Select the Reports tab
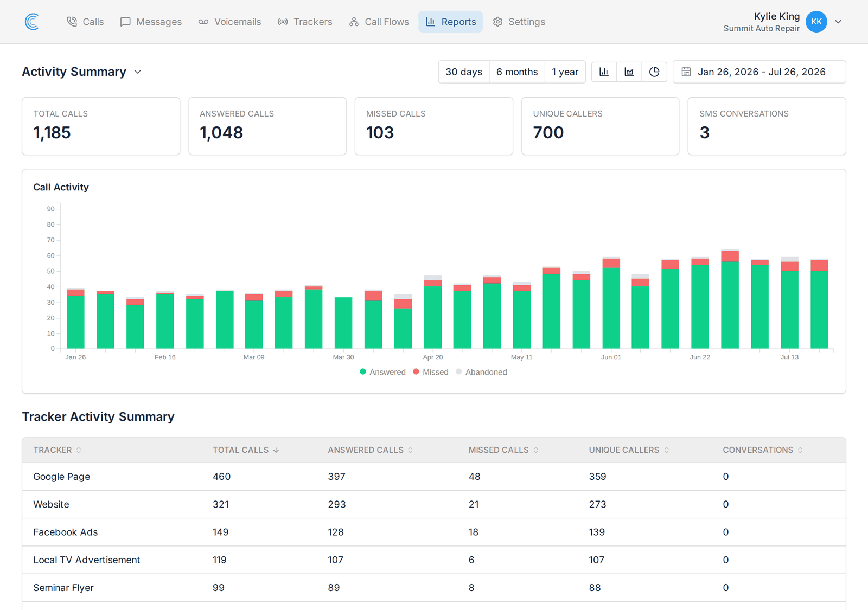The height and width of the screenshot is (610, 868). (x=450, y=22)
